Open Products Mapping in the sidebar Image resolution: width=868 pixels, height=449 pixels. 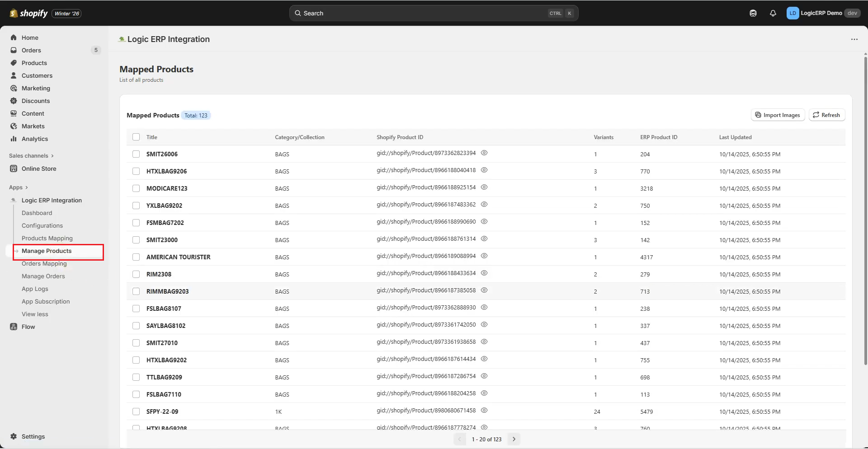point(47,238)
